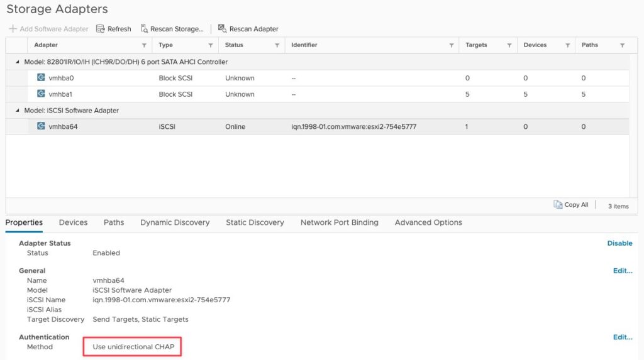Click the Copy All button label
This screenshot has width=644, height=360.
[x=576, y=204]
